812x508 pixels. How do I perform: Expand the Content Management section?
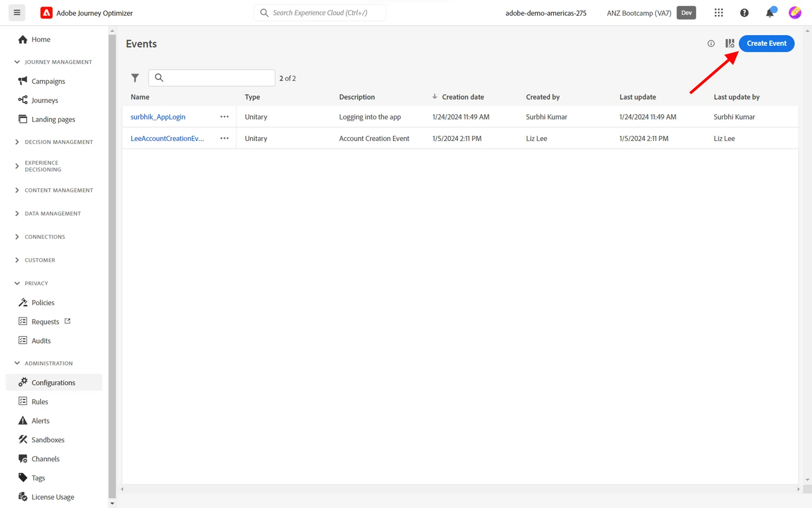point(54,190)
